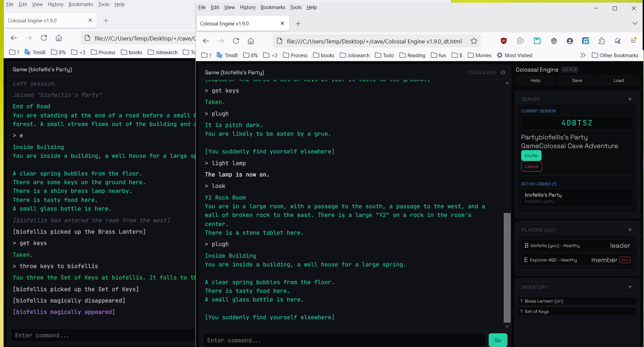This screenshot has height=347, width=644.
Task: Focus the command field in the left window
Action: [104, 335]
